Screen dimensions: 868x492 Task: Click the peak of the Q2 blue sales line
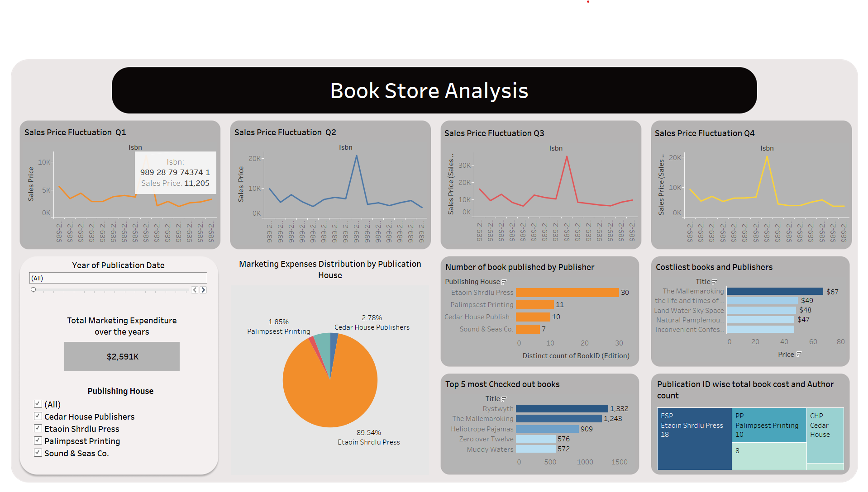tap(357, 156)
